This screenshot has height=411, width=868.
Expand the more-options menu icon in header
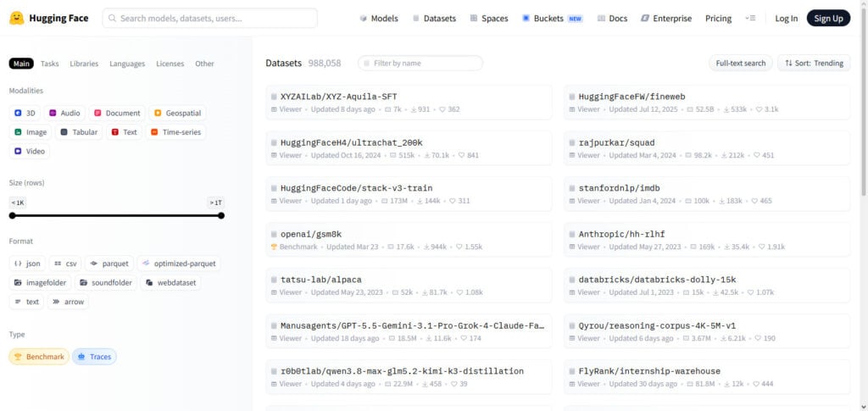tap(750, 19)
